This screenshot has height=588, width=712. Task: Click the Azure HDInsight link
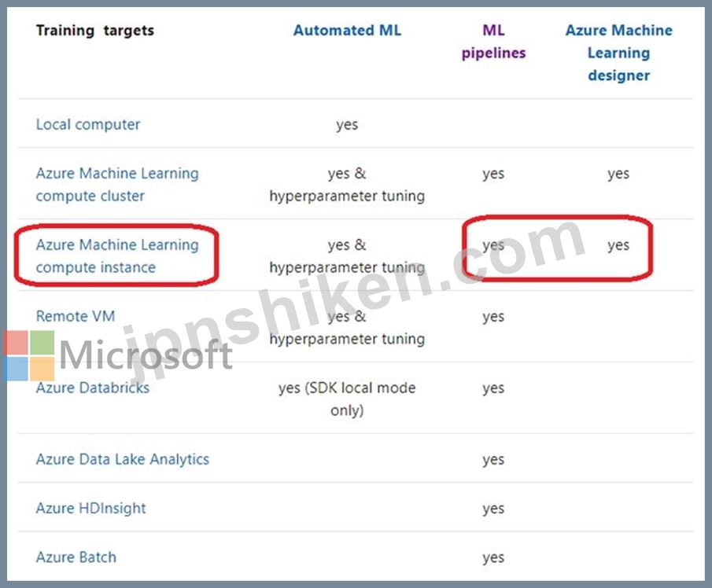click(x=90, y=508)
